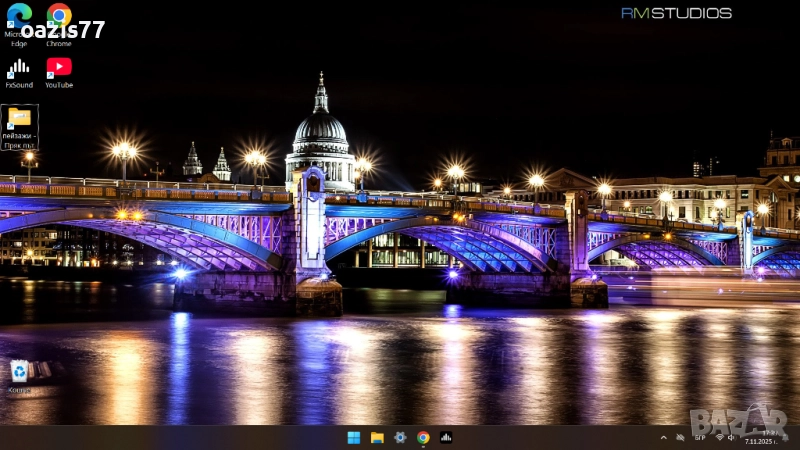Select the пейзажи folder shortcut
This screenshot has width=800, height=450.
point(19,119)
